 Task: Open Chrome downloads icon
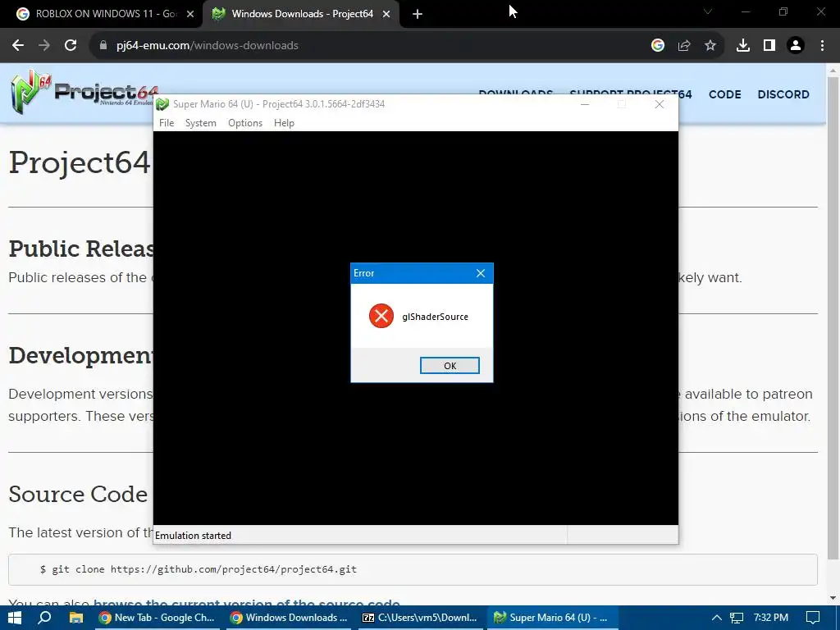click(x=743, y=46)
